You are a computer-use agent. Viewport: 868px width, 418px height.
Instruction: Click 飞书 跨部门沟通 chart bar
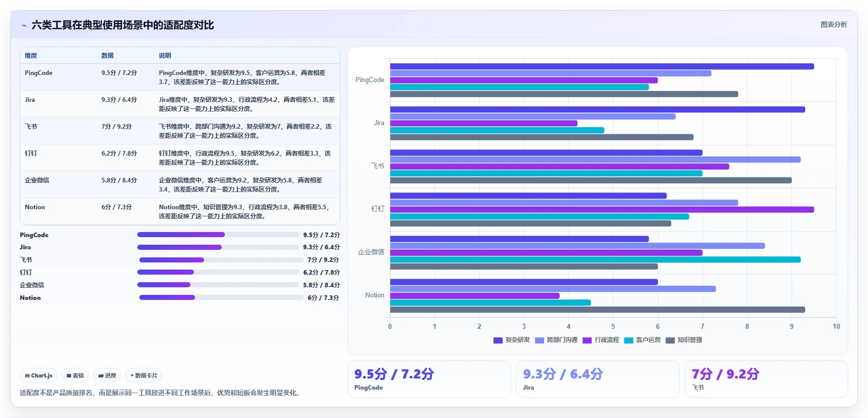(x=595, y=160)
